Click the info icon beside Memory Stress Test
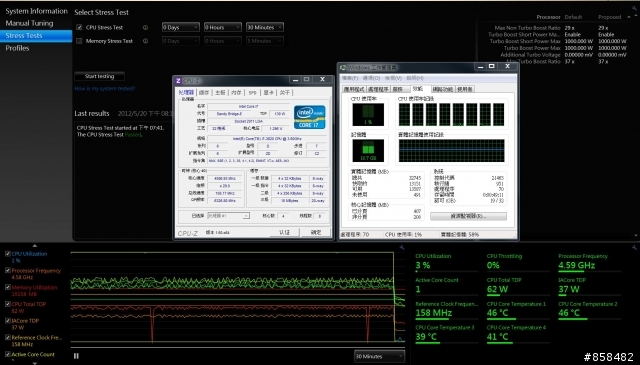The width and height of the screenshot is (640, 365). click(x=145, y=41)
